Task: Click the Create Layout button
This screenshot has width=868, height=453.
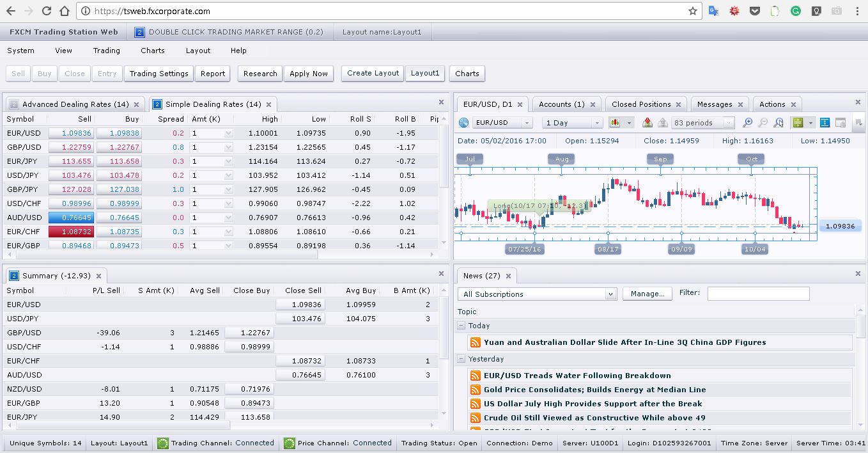Action: coord(373,73)
